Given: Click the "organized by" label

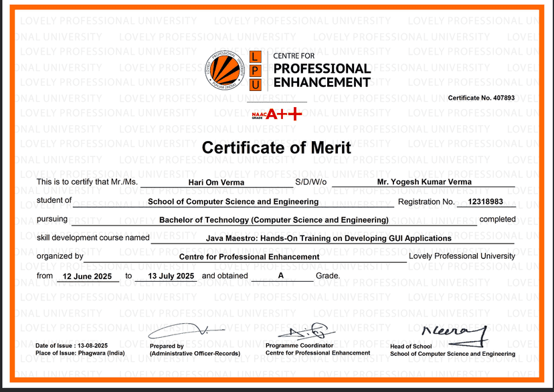Looking at the screenshot, I should 60,256.
